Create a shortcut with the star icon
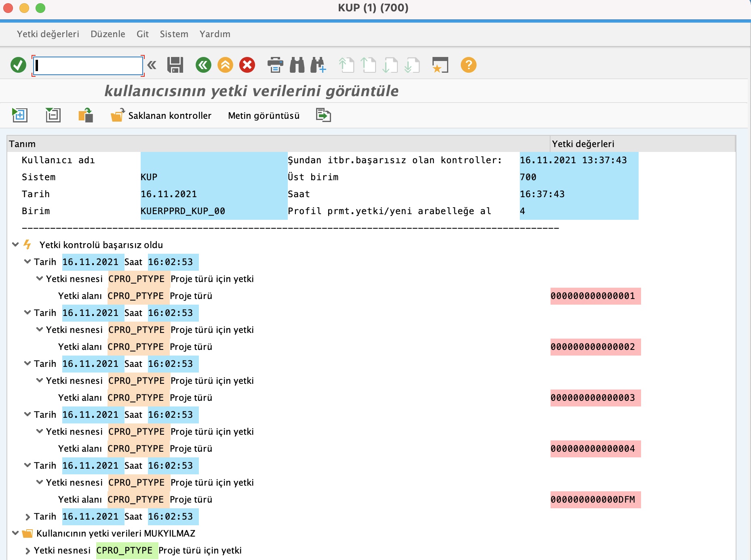The height and width of the screenshot is (560, 751). (441, 65)
